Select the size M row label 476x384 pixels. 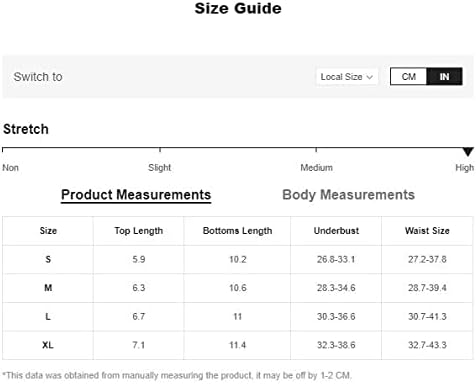point(48,288)
